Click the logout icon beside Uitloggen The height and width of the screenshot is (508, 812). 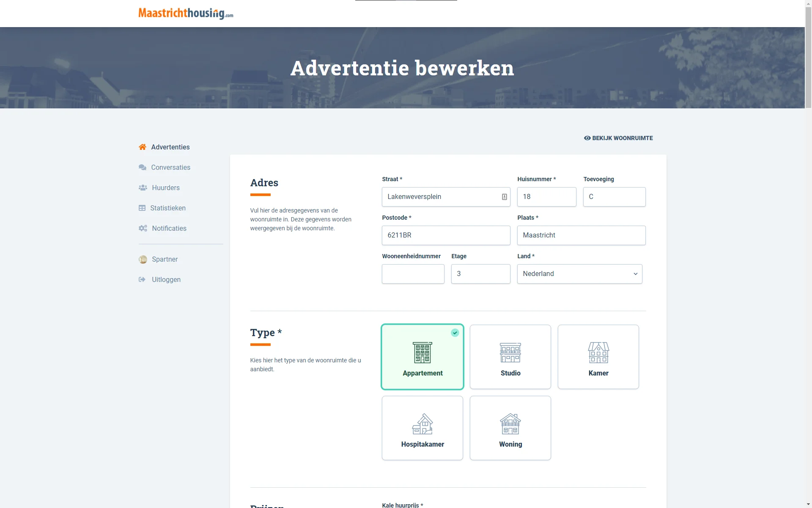point(142,279)
